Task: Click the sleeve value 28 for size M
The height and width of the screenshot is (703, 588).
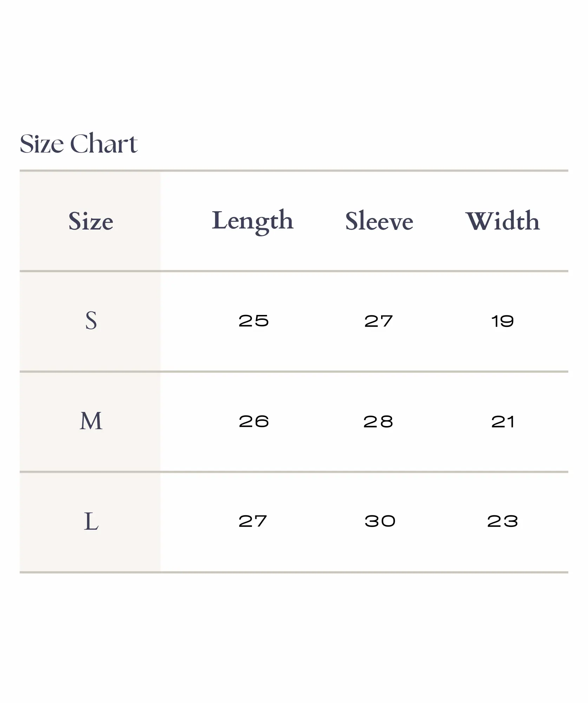Action: coord(378,421)
